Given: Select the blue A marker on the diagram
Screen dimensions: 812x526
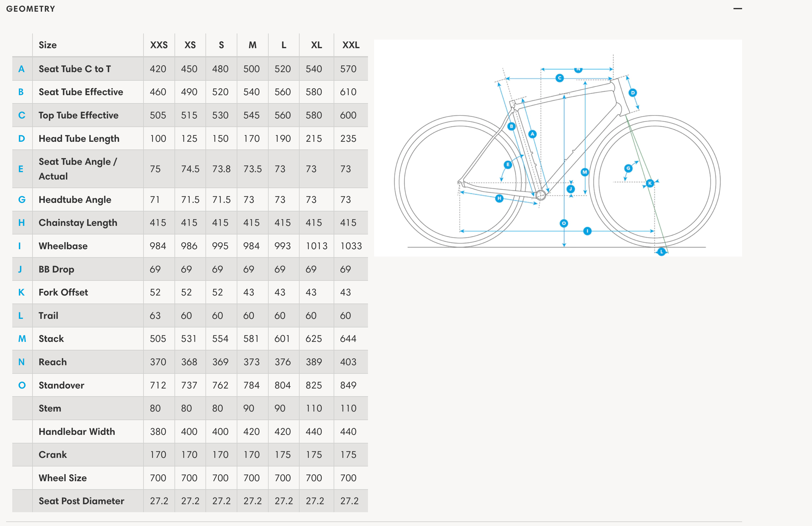Looking at the screenshot, I should (x=532, y=134).
